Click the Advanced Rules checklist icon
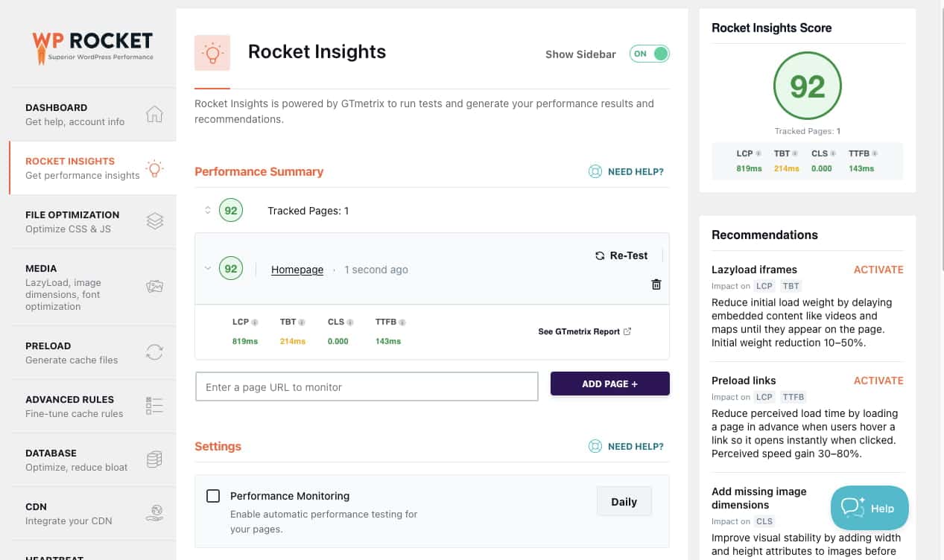The width and height of the screenshot is (944, 560). click(x=154, y=406)
